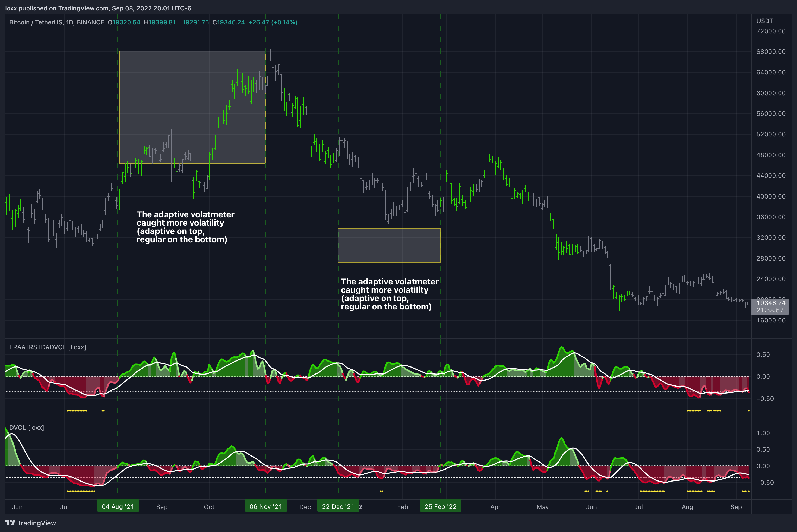The image size is (797, 532).
Task: Click the open value O19320.54
Action: click(x=124, y=22)
